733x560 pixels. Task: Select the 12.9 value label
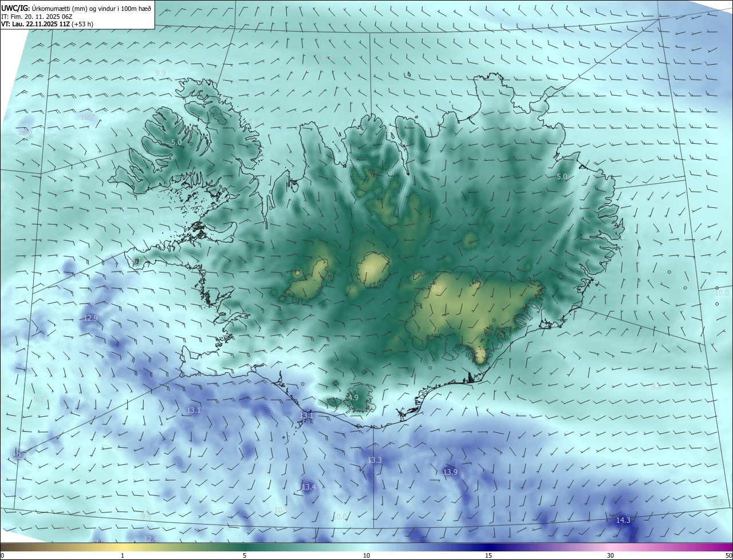(90, 318)
